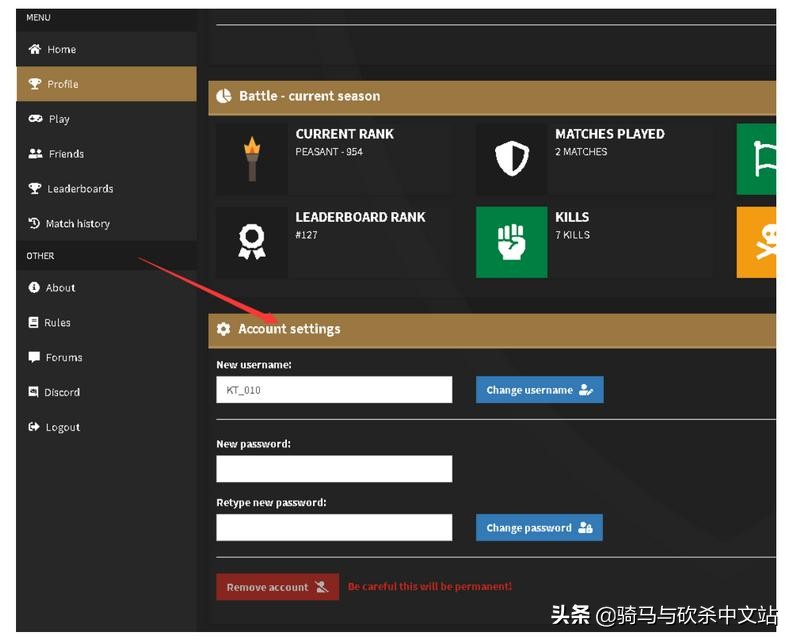The height and width of the screenshot is (644, 796).
Task: Click the Discord icon in sidebar
Action: 34,392
